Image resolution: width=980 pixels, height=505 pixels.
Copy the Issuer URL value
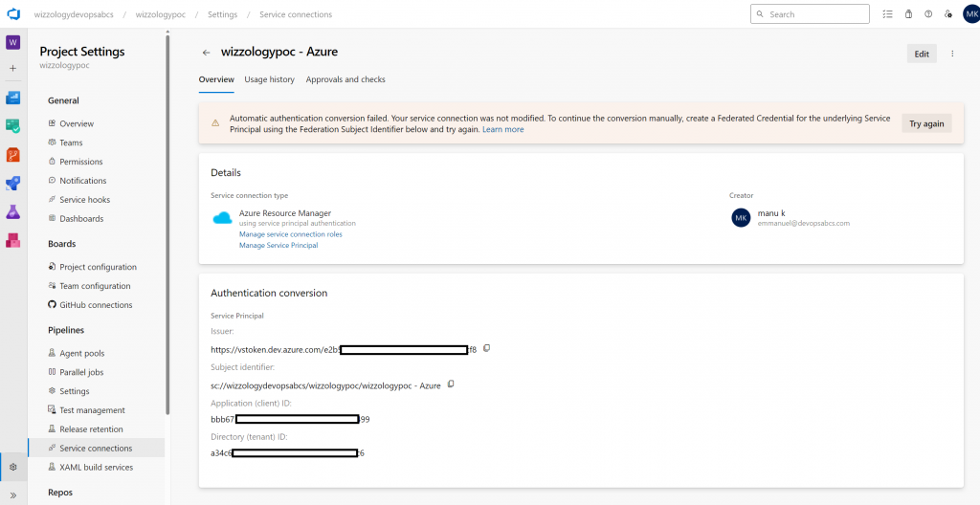[x=487, y=348]
